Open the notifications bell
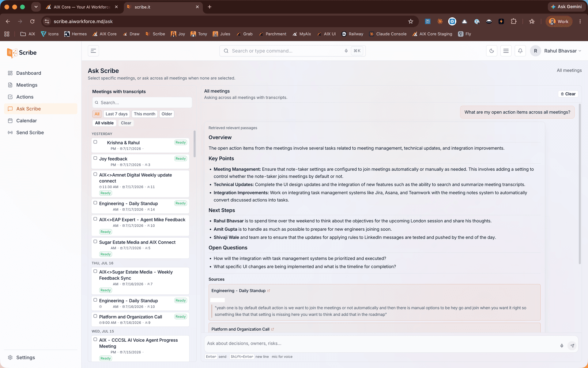Screen dimensions: 588x368 520,51
